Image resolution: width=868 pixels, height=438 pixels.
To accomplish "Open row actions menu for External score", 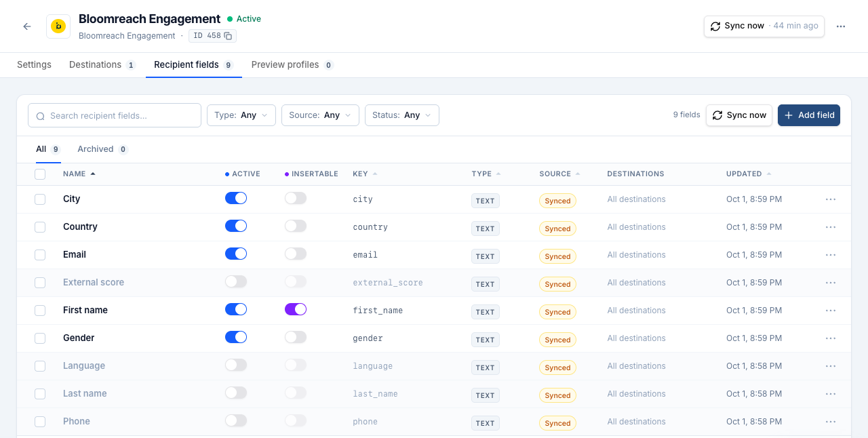I will click(x=831, y=283).
